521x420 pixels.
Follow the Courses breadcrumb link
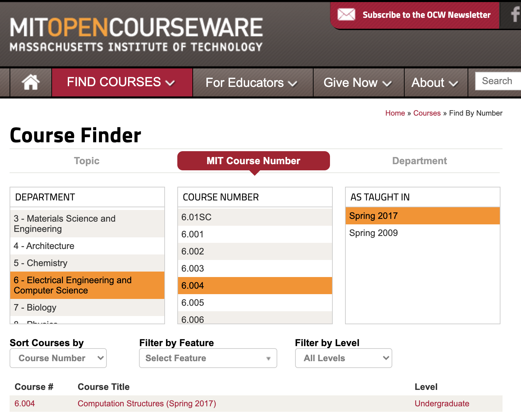427,113
